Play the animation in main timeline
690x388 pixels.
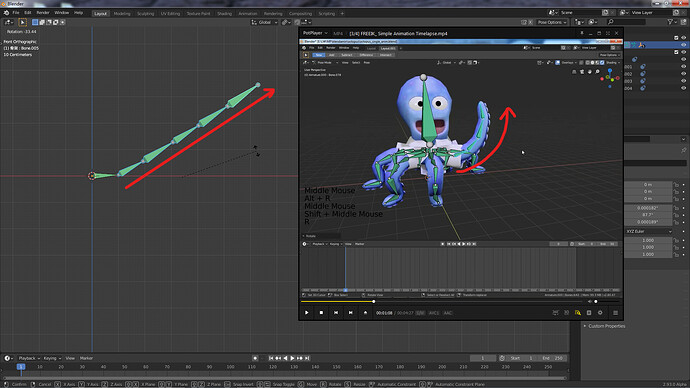click(x=293, y=358)
